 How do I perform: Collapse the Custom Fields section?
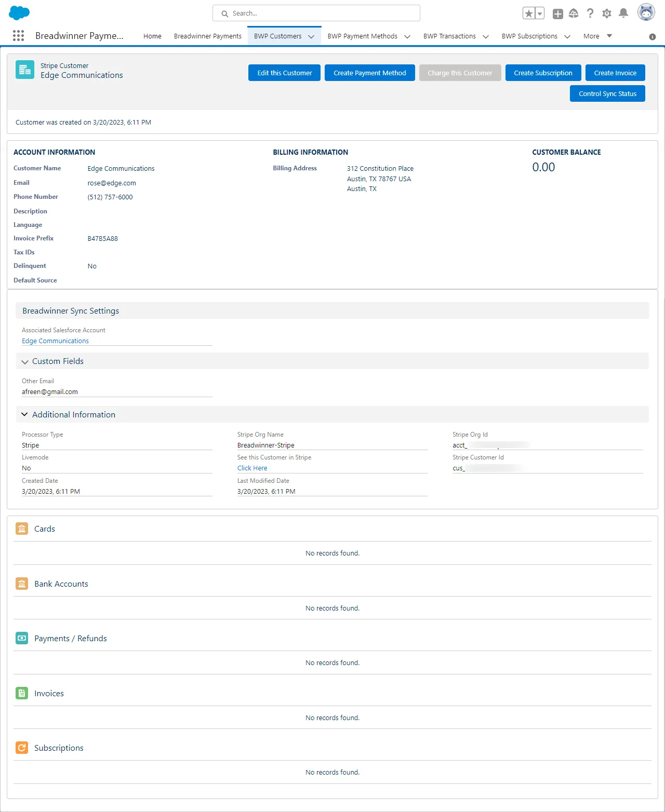click(25, 361)
